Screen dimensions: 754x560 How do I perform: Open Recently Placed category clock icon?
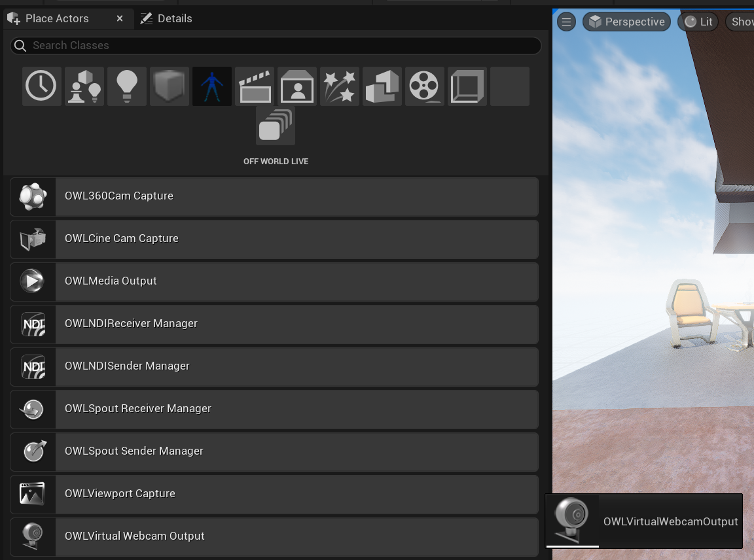click(41, 86)
